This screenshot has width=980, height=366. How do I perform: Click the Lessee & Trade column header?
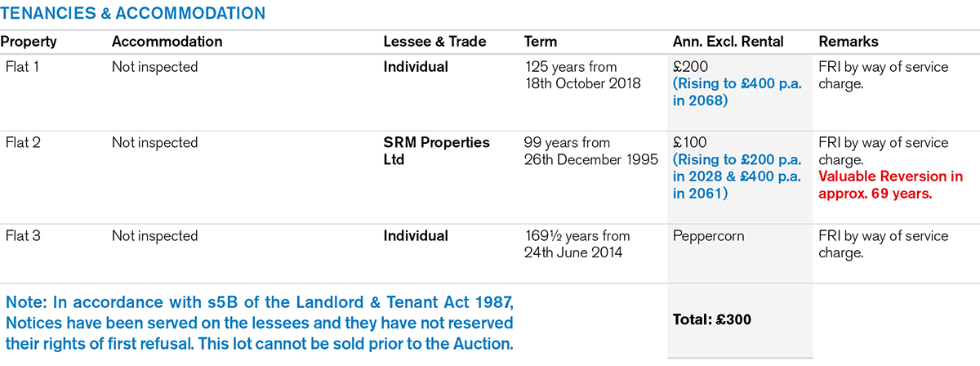[434, 42]
